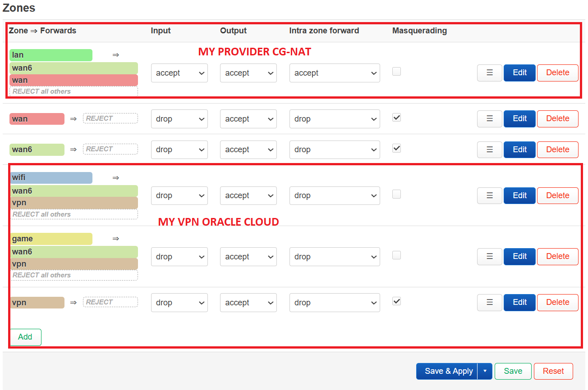Click the drag handle of wifi zone
This screenshot has width=588, height=390.
pyautogui.click(x=490, y=195)
